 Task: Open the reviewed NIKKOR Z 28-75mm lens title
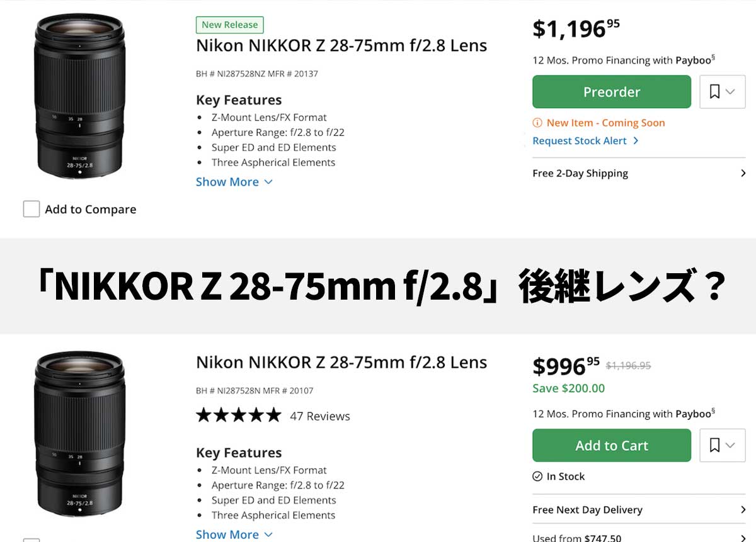coord(341,363)
